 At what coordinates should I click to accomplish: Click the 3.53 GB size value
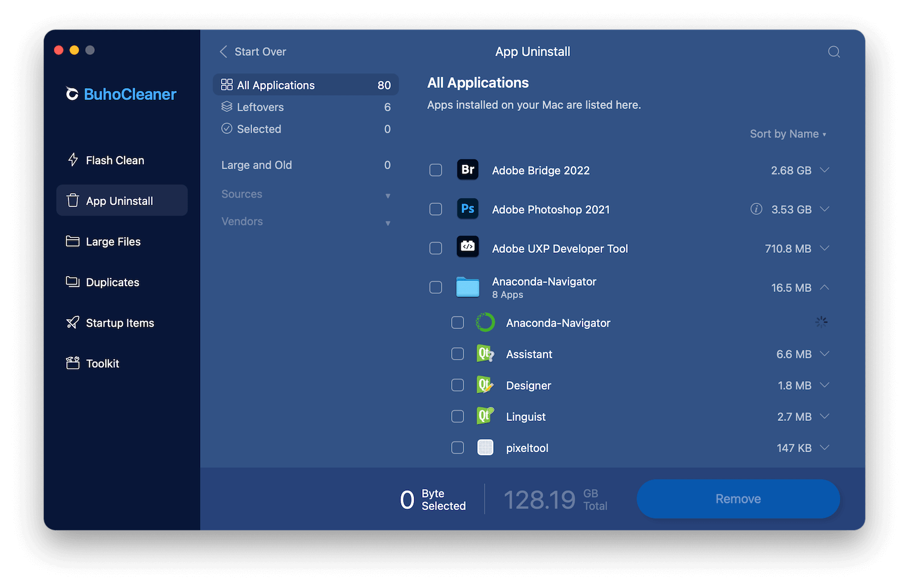click(791, 210)
